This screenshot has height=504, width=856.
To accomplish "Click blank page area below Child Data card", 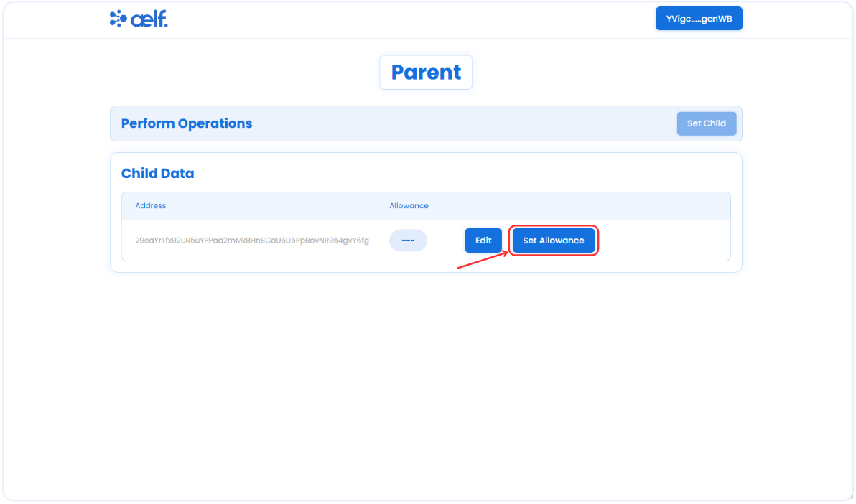I will [x=426, y=382].
